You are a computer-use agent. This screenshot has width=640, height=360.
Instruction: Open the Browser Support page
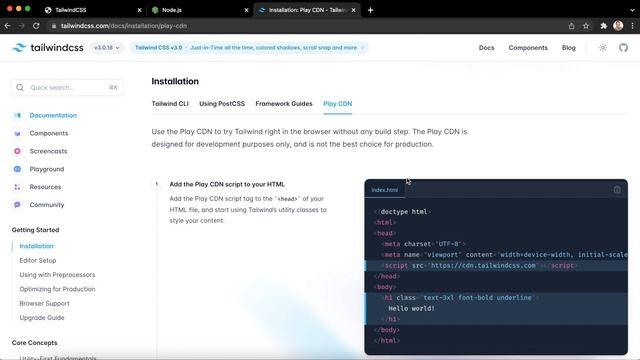click(44, 304)
